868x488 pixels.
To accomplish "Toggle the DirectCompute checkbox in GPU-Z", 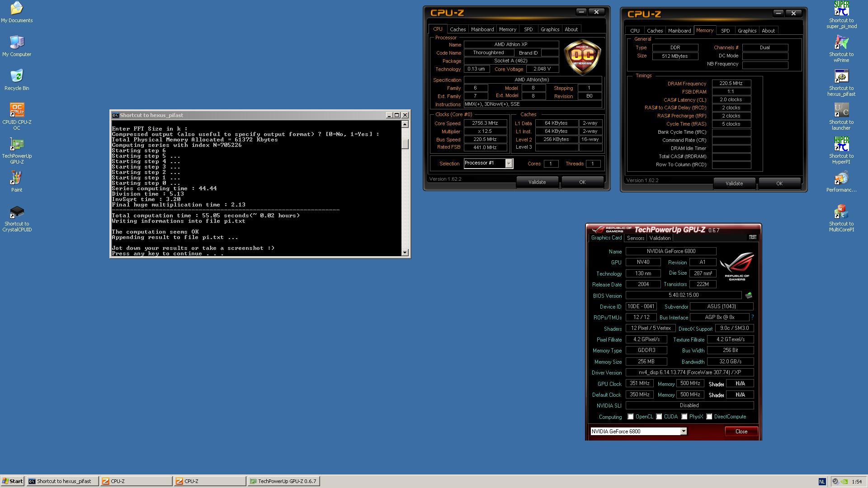I will pos(709,417).
